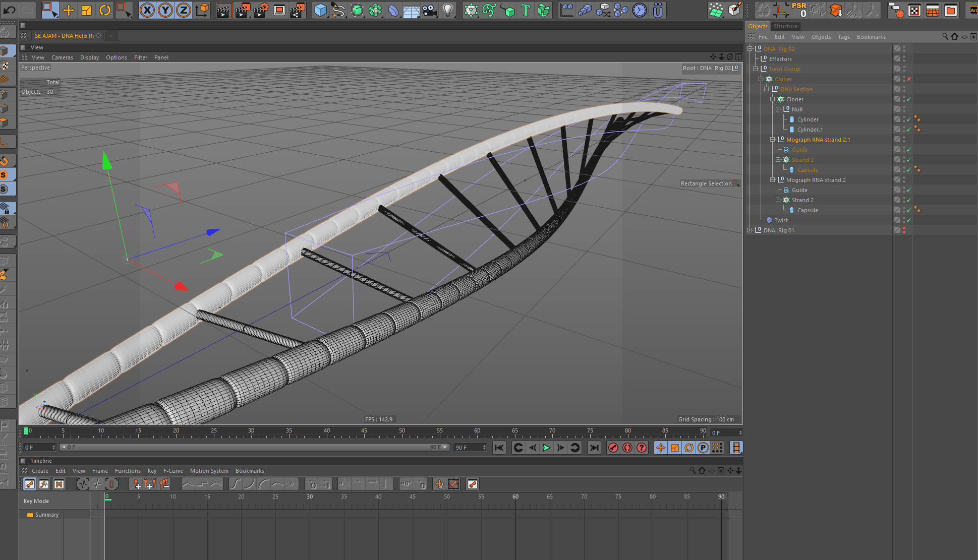Viewport: 978px width, 560px height.
Task: Switch to the Structure tab
Action: click(785, 26)
